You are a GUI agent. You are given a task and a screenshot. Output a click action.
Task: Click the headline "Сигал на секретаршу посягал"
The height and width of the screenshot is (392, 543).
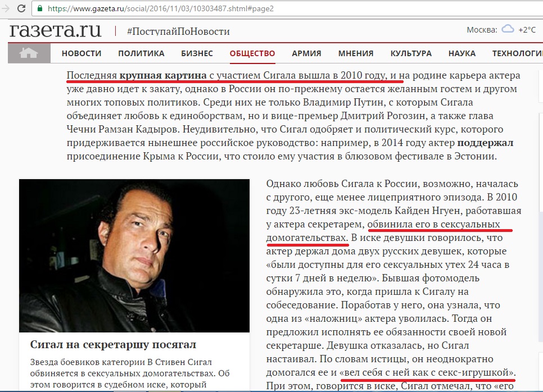[x=113, y=344]
